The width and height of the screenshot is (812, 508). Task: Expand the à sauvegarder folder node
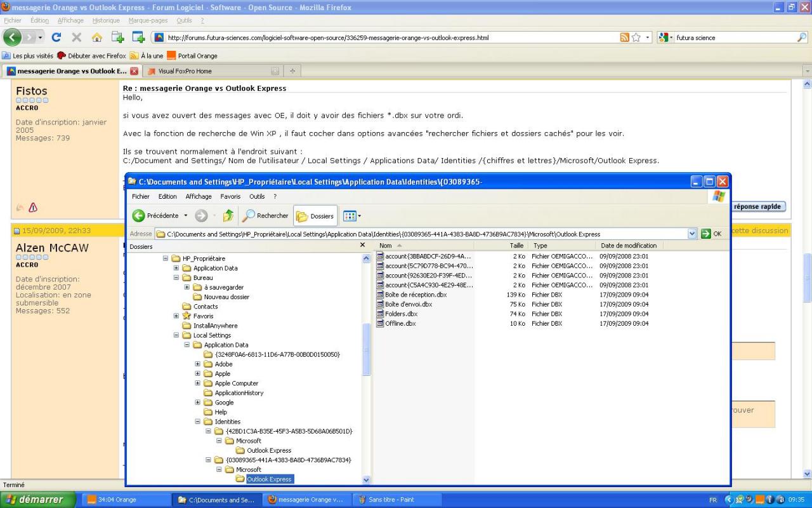coord(187,287)
